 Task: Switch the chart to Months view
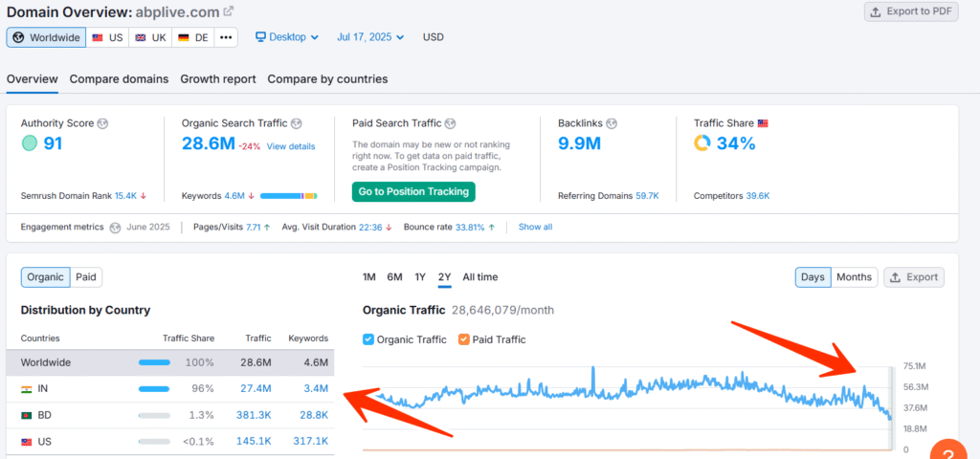click(x=855, y=277)
